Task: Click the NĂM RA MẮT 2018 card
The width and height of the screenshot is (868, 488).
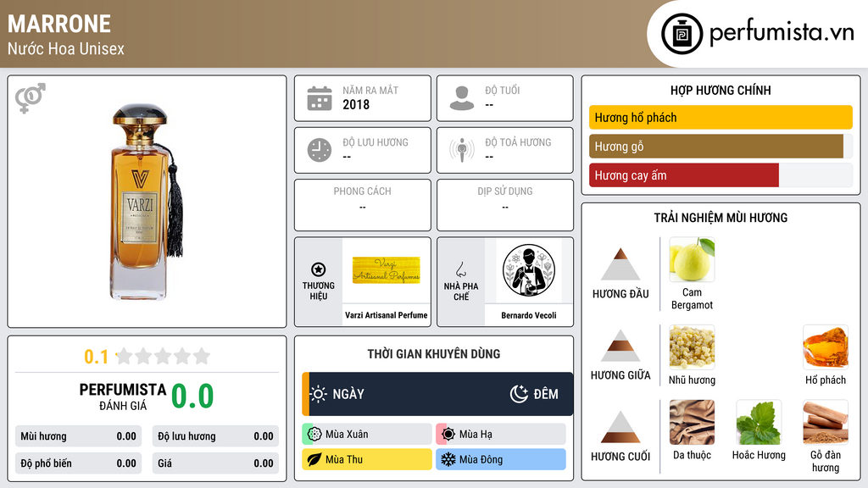Action: point(363,98)
